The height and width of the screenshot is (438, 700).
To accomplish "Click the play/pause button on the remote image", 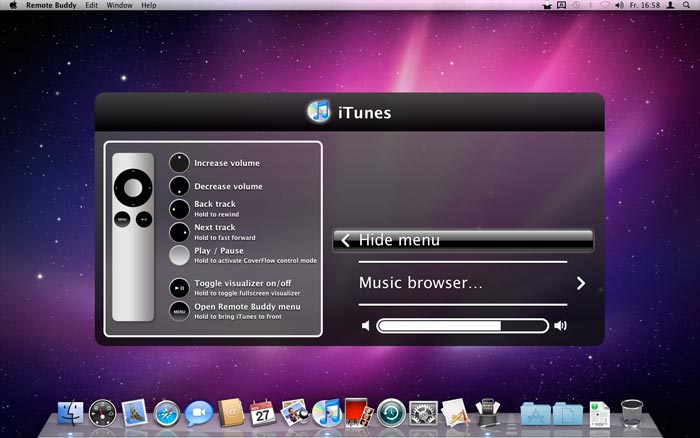I will coord(144,219).
